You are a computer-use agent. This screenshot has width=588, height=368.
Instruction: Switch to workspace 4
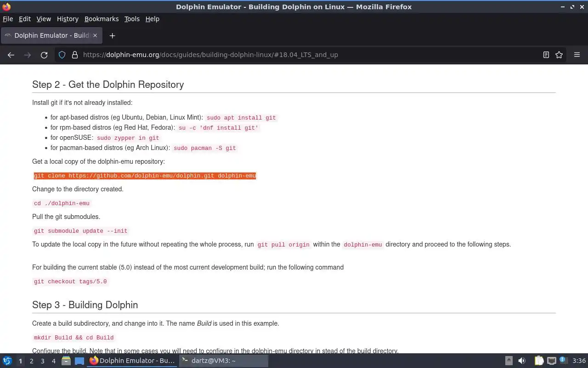[54, 361]
